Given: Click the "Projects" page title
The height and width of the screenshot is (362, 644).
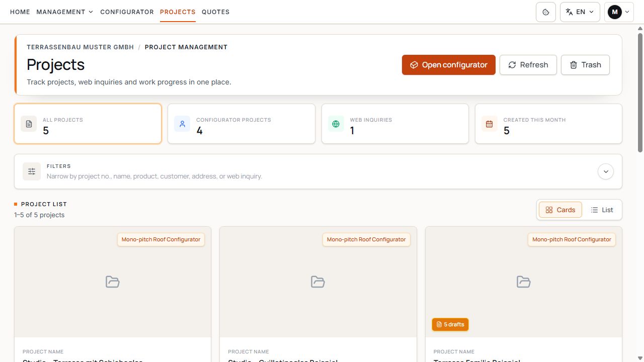Looking at the screenshot, I should [55, 65].
